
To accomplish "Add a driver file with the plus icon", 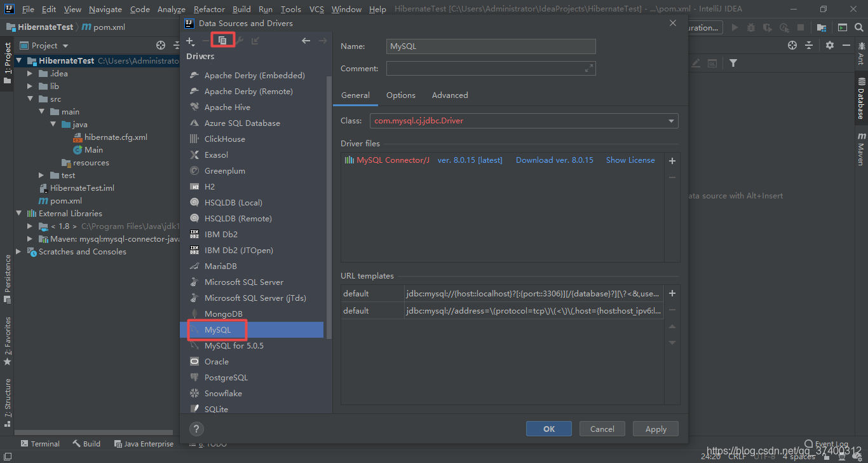I will [672, 161].
